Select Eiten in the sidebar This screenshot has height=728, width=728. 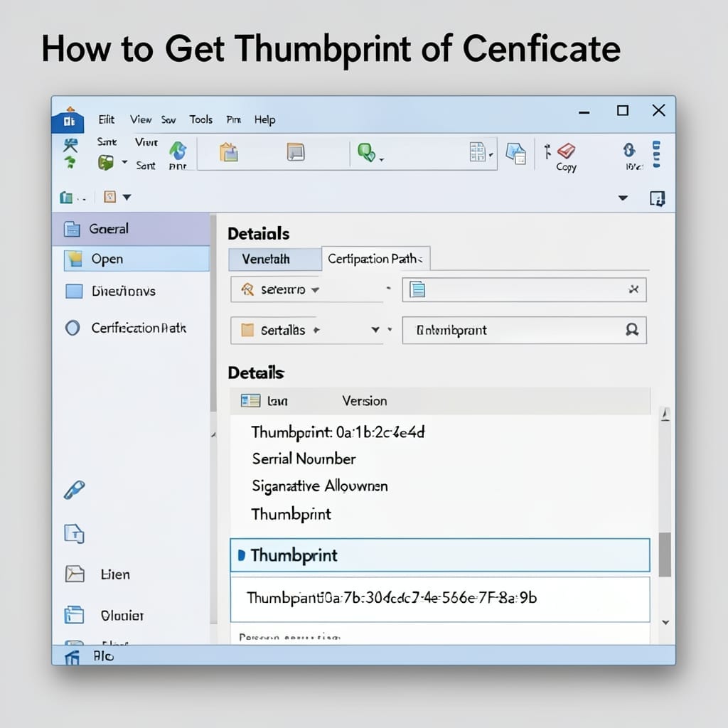coord(115,574)
